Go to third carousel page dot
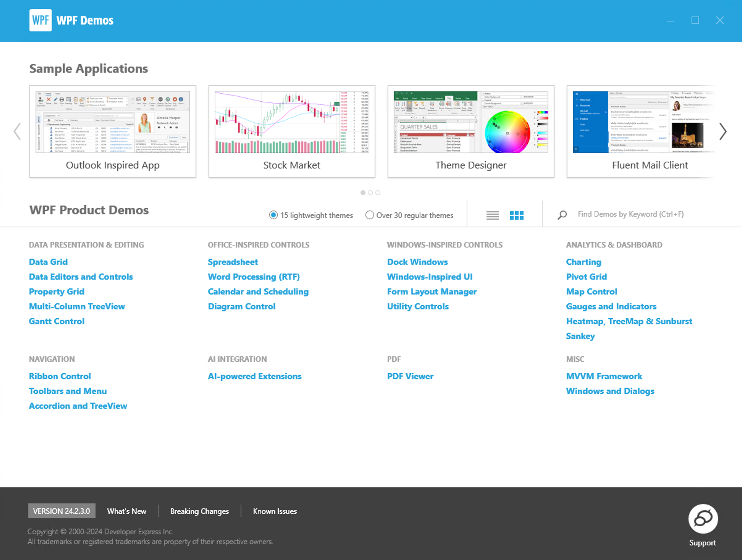 click(x=378, y=193)
